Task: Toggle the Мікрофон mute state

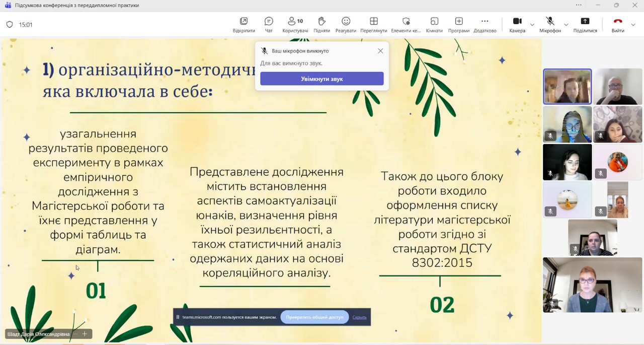Action: tap(550, 24)
